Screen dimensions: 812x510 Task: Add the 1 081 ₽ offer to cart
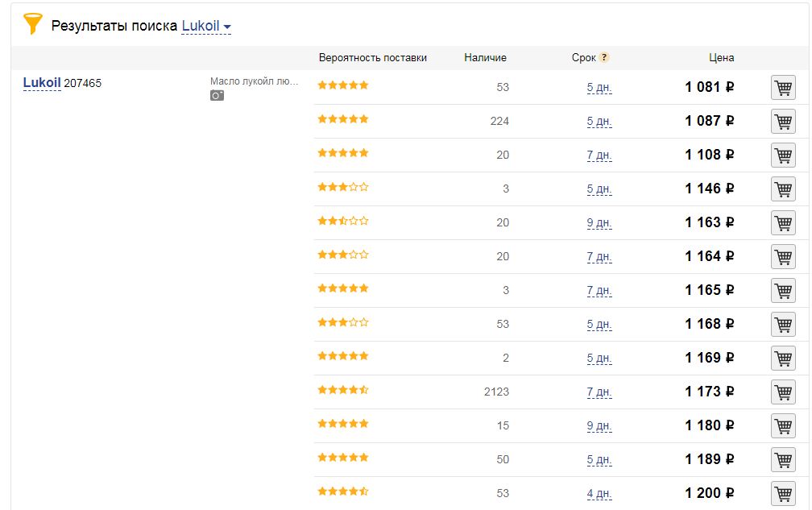click(x=783, y=88)
